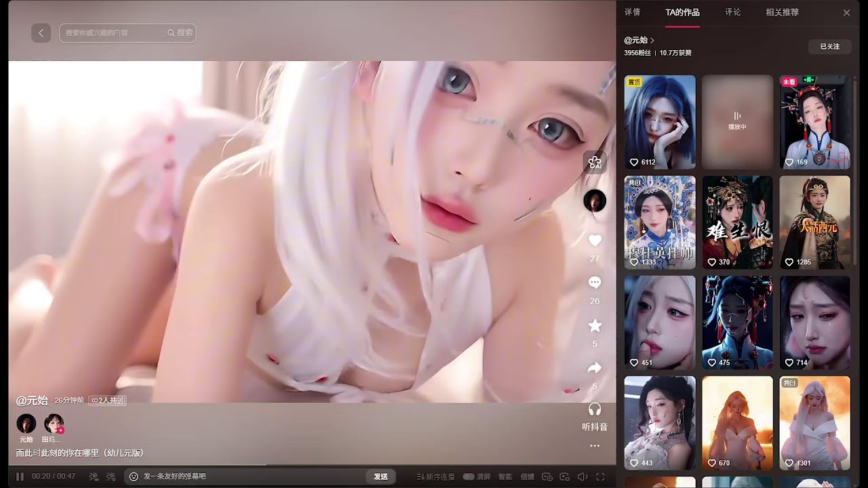Click the 已关注 following button

829,47
